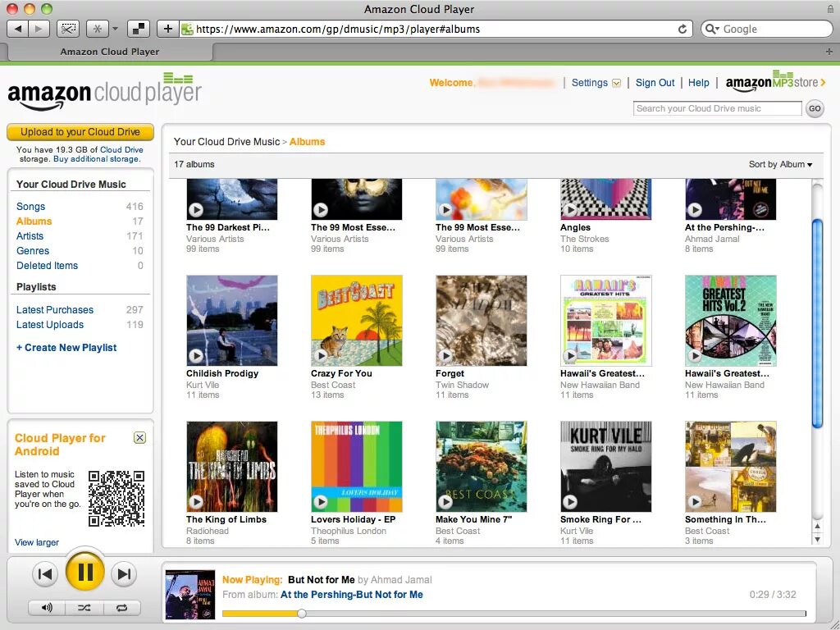
Task: Select Songs in the sidebar
Action: (x=30, y=206)
